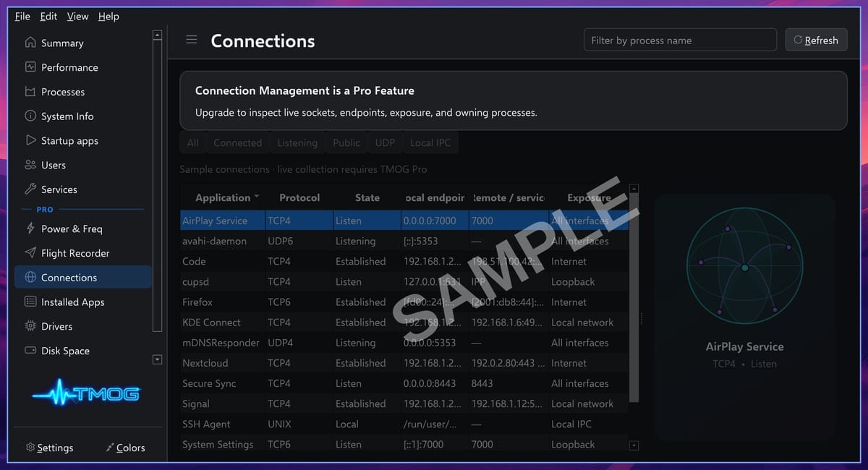The width and height of the screenshot is (868, 470).
Task: Select the Performance chart icon
Action: coord(30,67)
